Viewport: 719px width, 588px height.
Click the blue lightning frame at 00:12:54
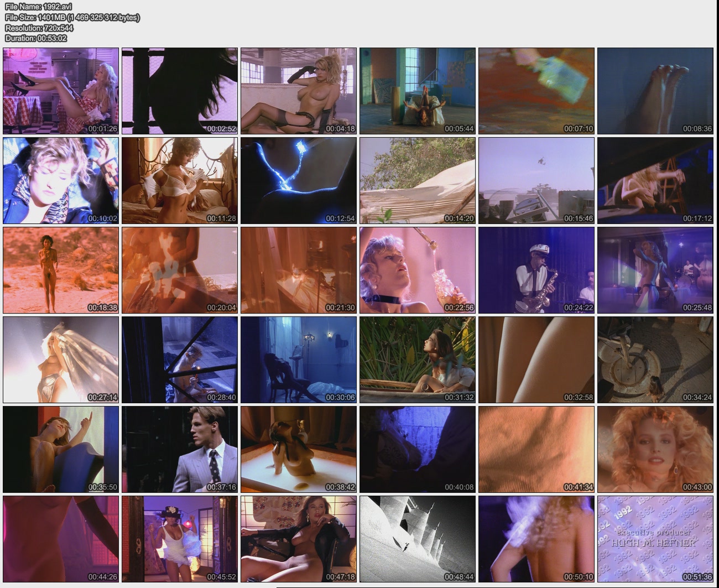point(298,180)
